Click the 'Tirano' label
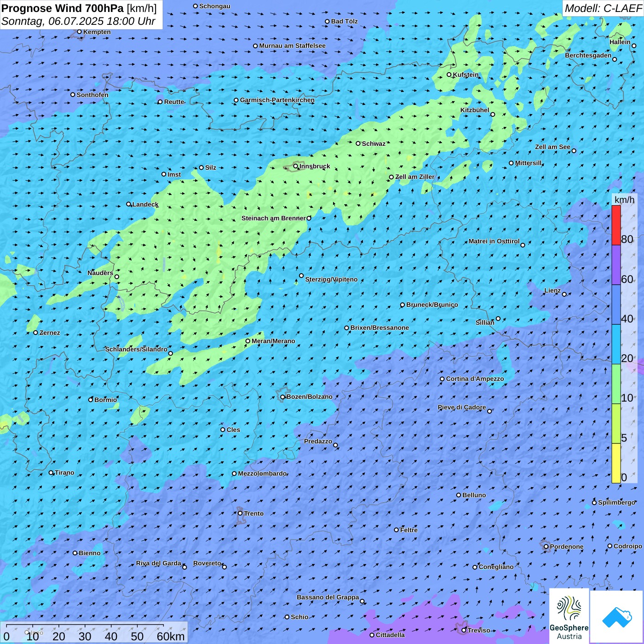Viewport: 644px width, 644px height. coord(64,472)
